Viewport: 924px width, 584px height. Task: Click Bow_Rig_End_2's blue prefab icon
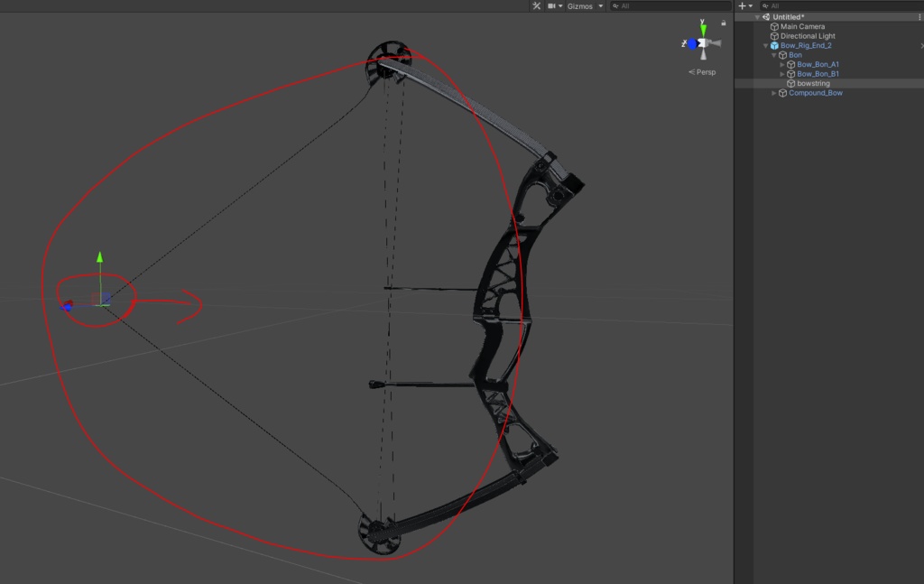(x=776, y=45)
